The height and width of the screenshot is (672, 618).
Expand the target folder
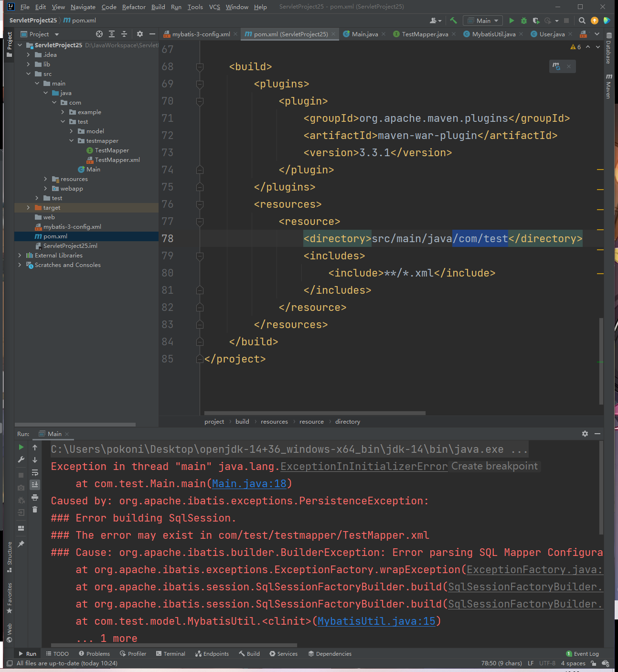pyautogui.click(x=28, y=208)
